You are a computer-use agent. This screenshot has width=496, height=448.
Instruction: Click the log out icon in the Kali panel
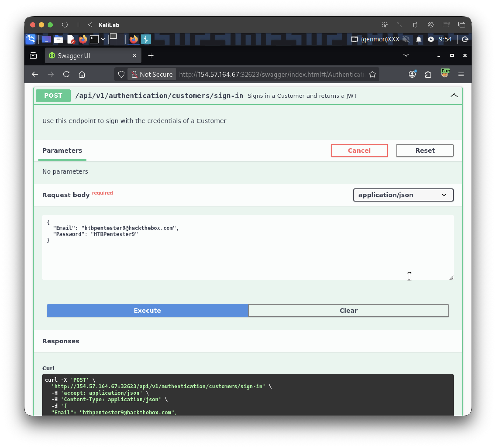pos(465,39)
